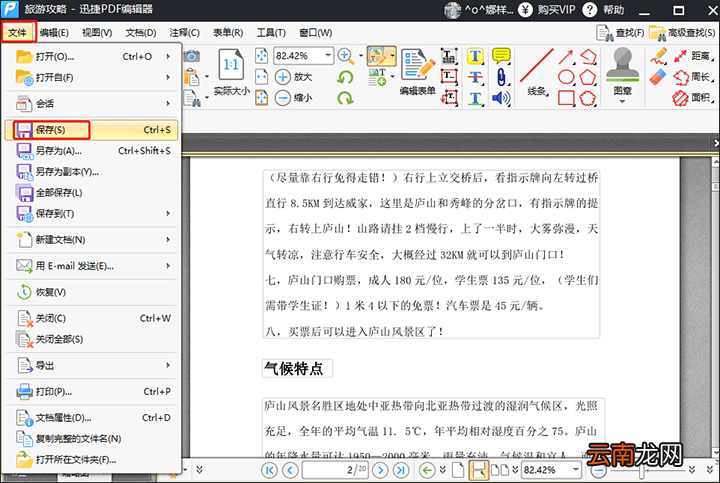This screenshot has width=720, height=483.
Task: Open the 编辑表单 edit form tool
Action: point(417,71)
